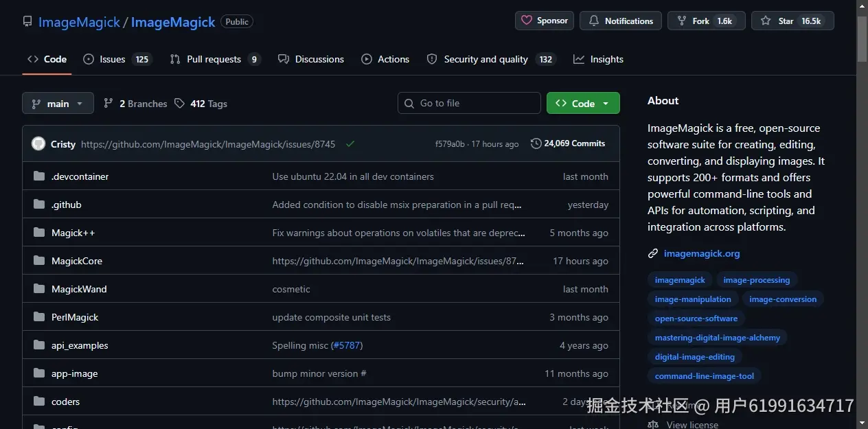The image size is (868, 429).
Task: Select the image-manipulation topic tag
Action: coord(693,299)
